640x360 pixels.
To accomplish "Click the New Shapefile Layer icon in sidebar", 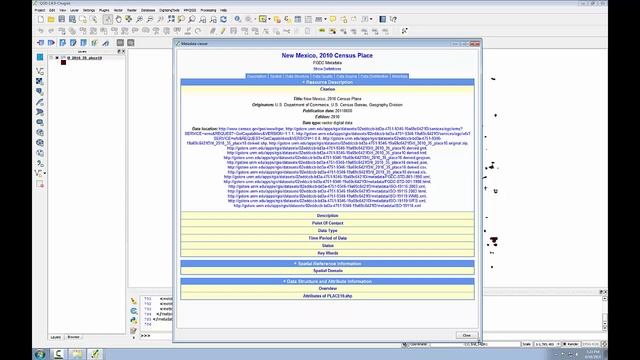I will pyautogui.click(x=40, y=173).
